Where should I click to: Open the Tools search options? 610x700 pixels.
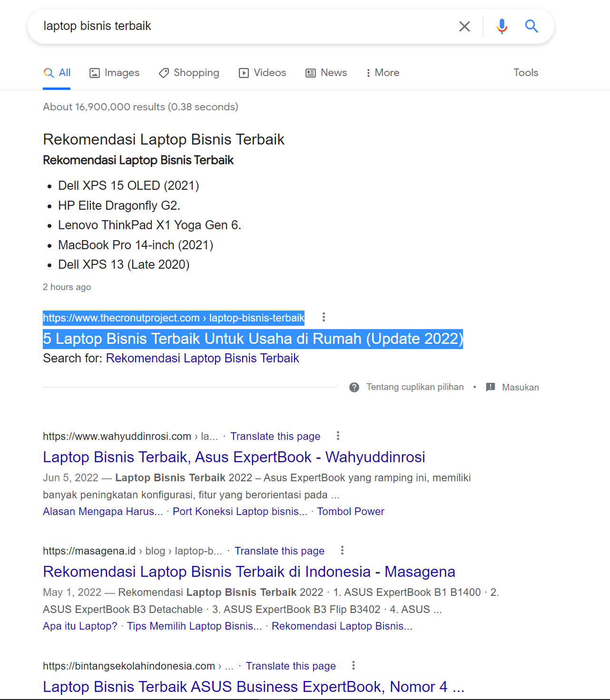(526, 73)
